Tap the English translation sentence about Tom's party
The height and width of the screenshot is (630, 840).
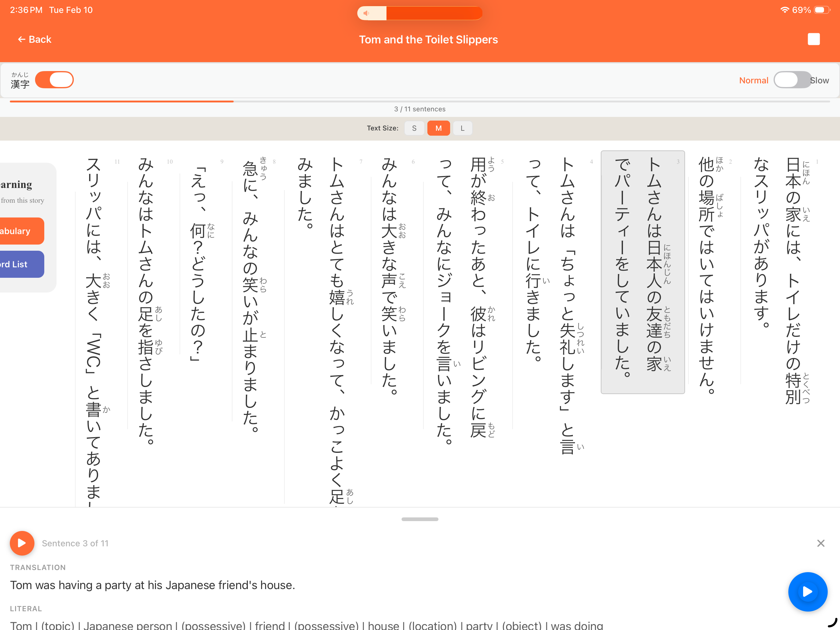tap(153, 585)
